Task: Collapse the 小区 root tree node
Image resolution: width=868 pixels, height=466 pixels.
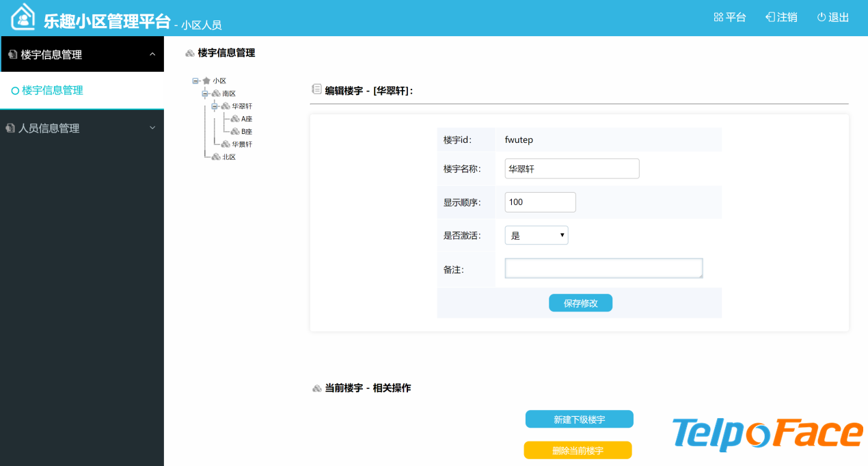Action: pyautogui.click(x=195, y=81)
